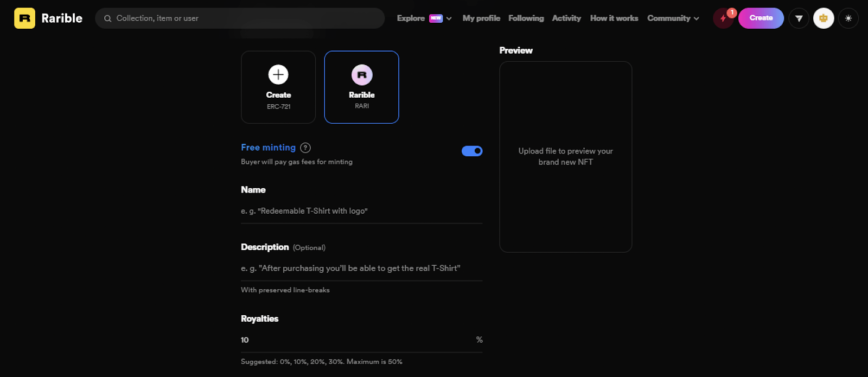Open the lightning notifications icon
The width and height of the screenshot is (868, 377).
coord(723,18)
